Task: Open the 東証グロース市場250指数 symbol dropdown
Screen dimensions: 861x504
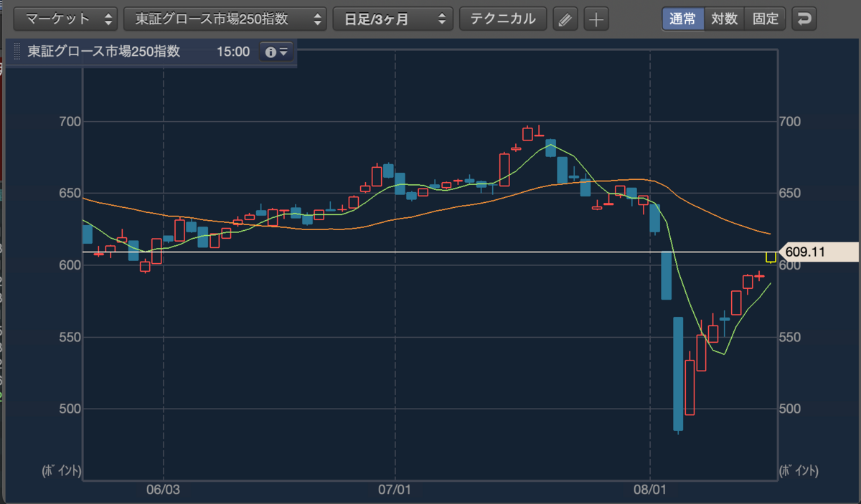Action: click(x=225, y=19)
